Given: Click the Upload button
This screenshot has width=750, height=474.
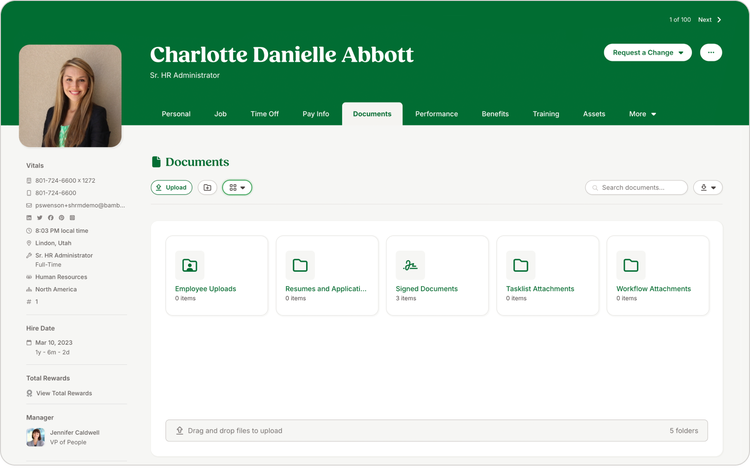Looking at the screenshot, I should (x=172, y=187).
